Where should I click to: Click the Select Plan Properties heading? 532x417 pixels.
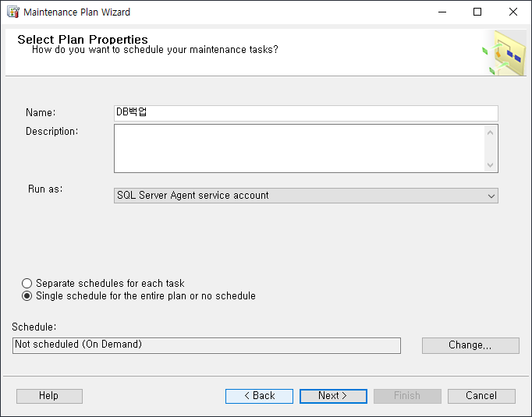[x=83, y=39]
